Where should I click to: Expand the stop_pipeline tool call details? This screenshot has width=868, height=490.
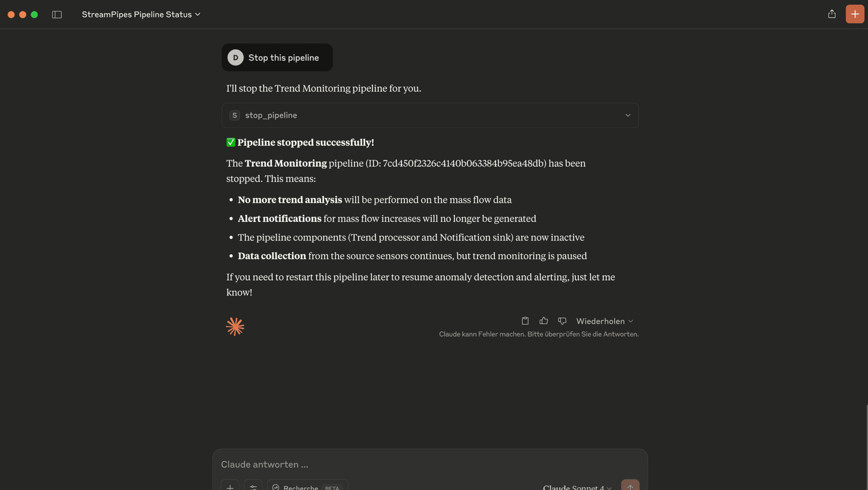pyautogui.click(x=628, y=115)
